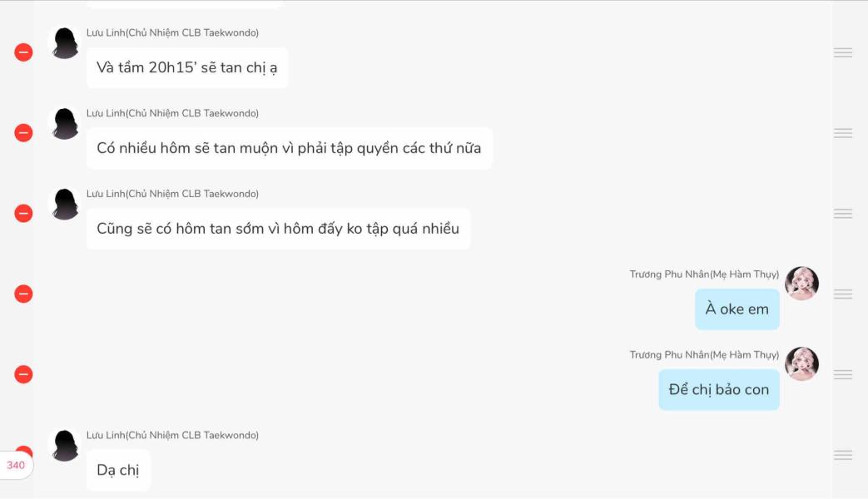868x499 pixels.
Task: Click red minus beside "Có nhiều hôm sẽ tan muộn" message
Action: click(23, 133)
